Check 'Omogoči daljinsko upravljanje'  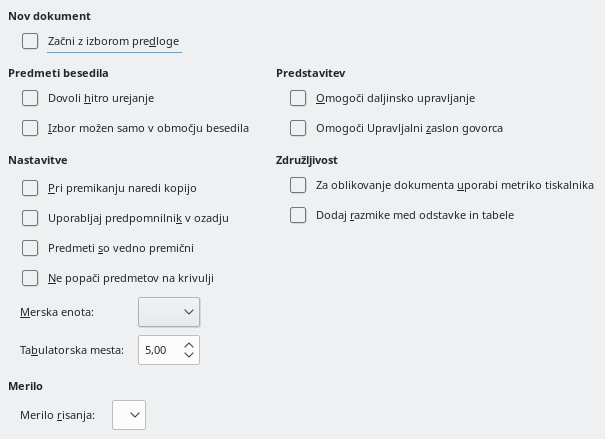pyautogui.click(x=298, y=98)
